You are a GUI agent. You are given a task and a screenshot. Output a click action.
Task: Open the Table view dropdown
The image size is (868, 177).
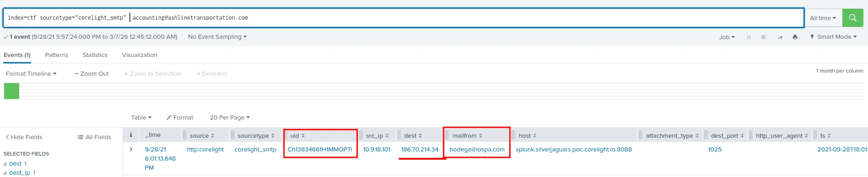[x=141, y=117]
